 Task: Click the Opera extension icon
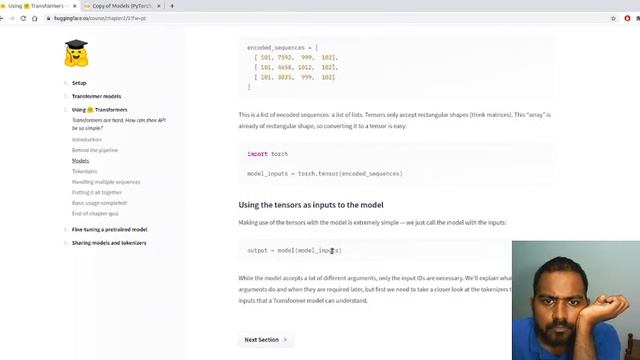[x=627, y=18]
